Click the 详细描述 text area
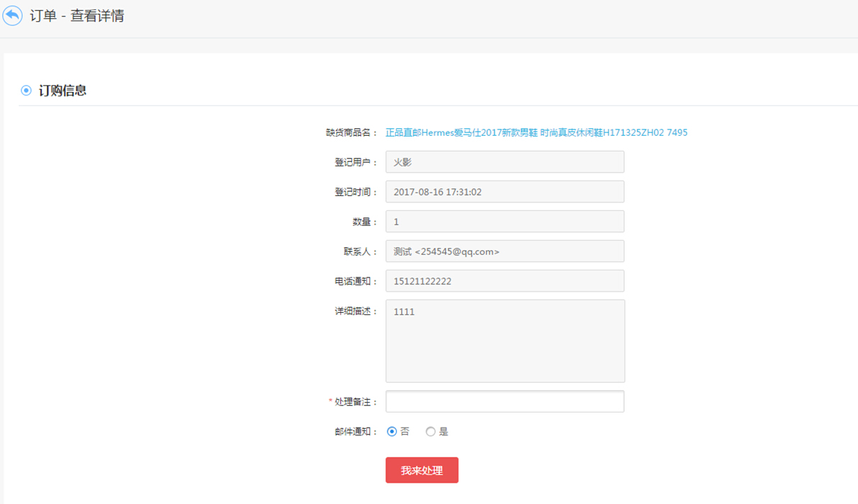The image size is (858, 504). [505, 341]
